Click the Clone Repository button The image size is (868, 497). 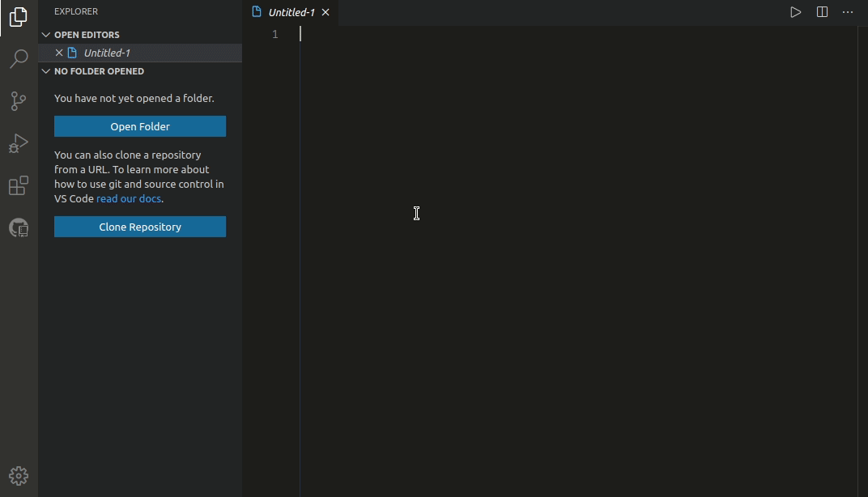pyautogui.click(x=139, y=227)
